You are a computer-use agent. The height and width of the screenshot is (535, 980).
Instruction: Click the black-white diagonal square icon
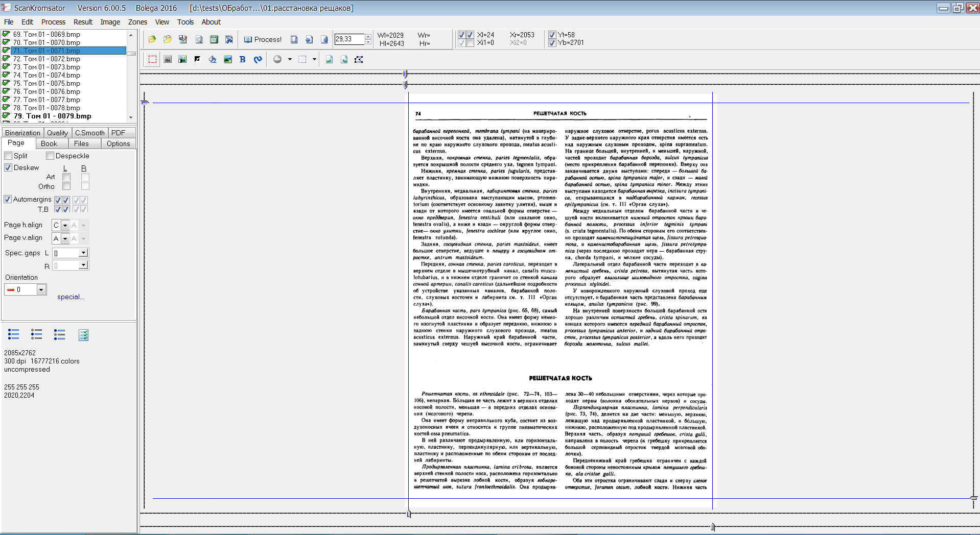[197, 59]
